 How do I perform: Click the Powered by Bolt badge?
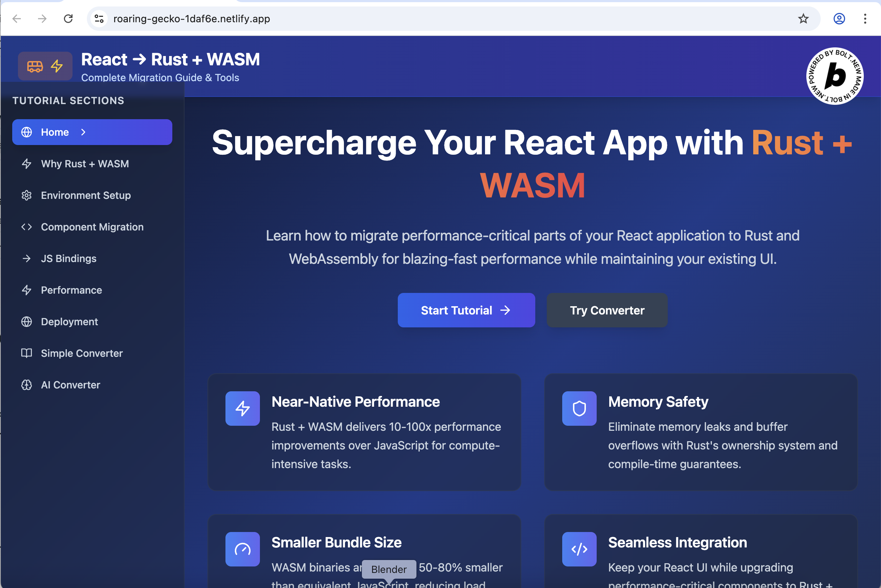pyautogui.click(x=834, y=76)
